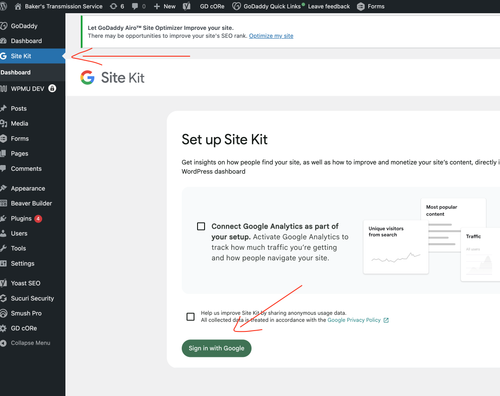This screenshot has width=500, height=396.
Task: Open the Google Privacy Policy link
Action: click(354, 320)
